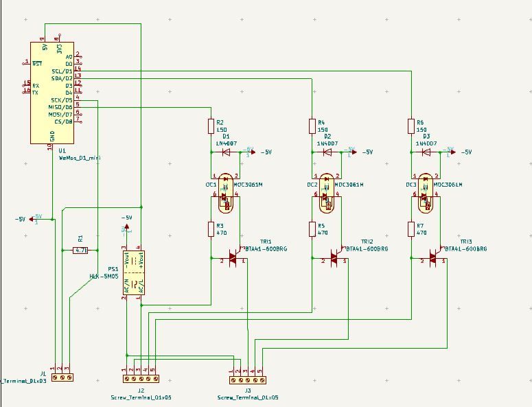Click the TX pin label on U1
532x407 pixels.
tap(36, 93)
